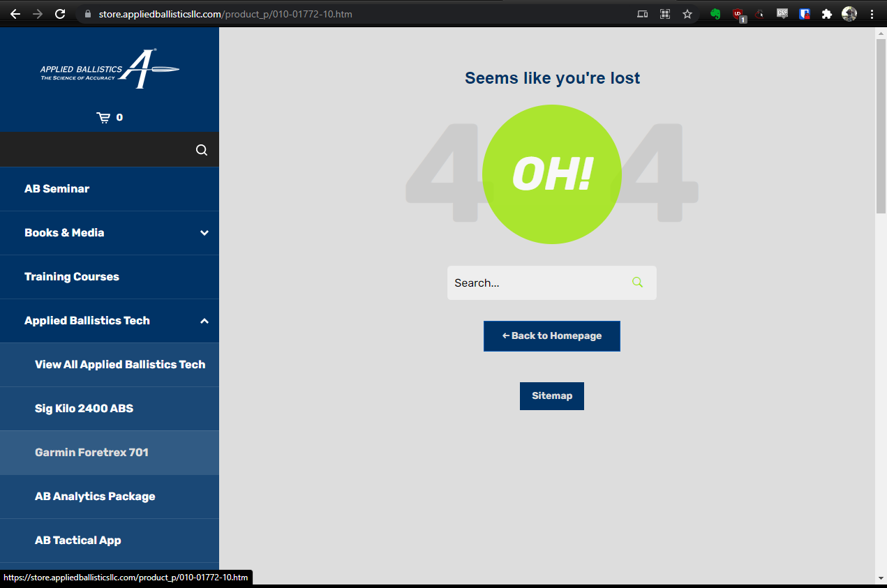Screen dimensions: 887x588
Task: Open the AB Seminar menu item
Action: [110, 189]
